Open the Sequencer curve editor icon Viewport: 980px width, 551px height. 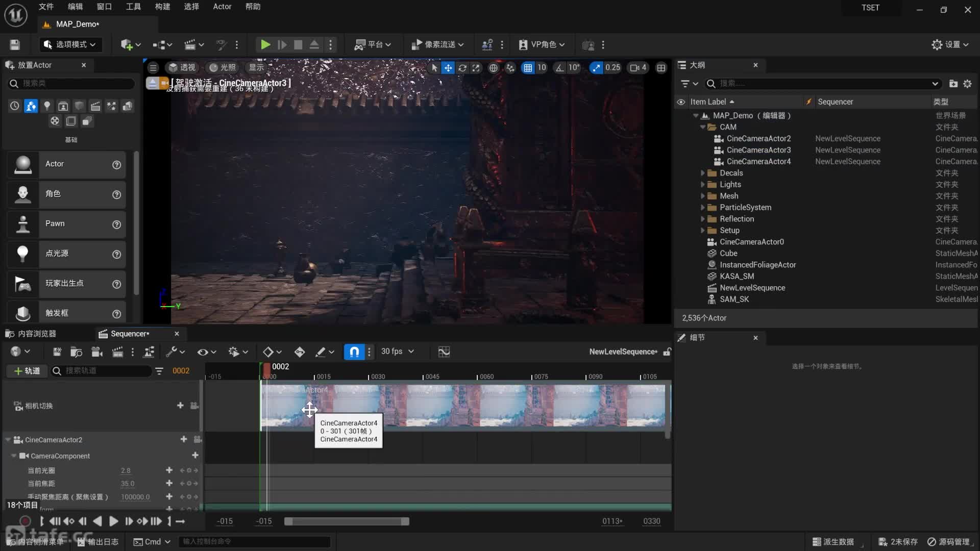tap(444, 352)
